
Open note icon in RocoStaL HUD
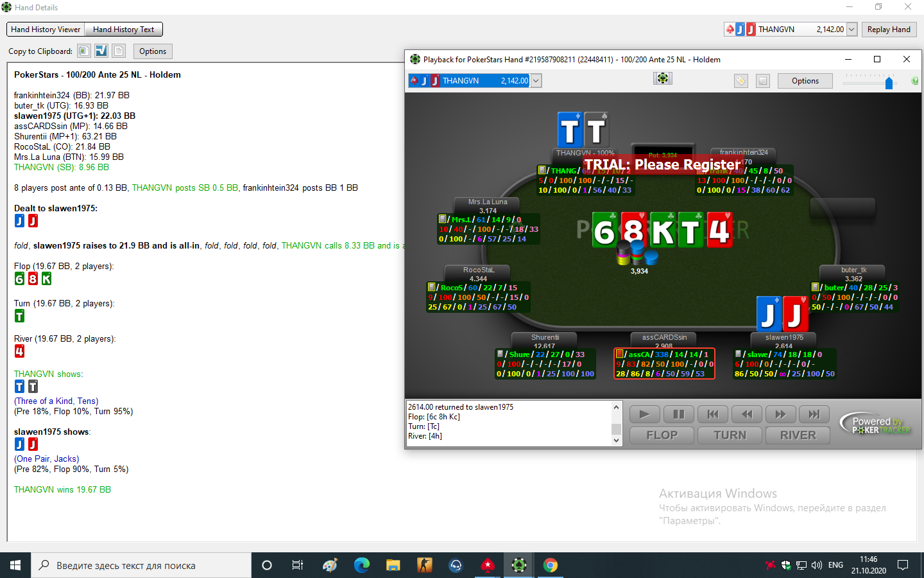[x=432, y=287]
